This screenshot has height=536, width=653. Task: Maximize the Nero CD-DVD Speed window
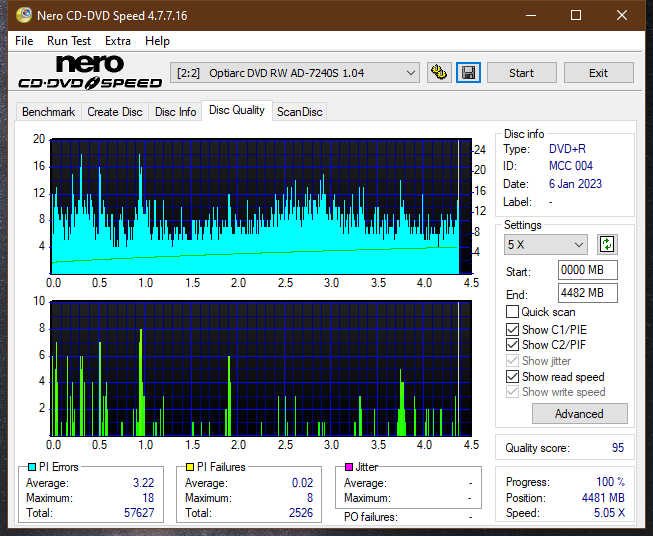(x=576, y=15)
